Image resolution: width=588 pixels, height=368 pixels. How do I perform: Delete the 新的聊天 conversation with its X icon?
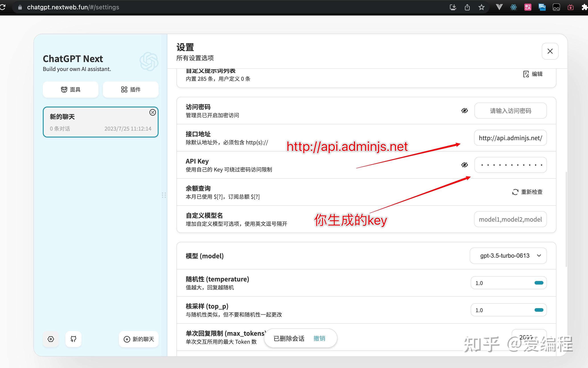tap(153, 112)
